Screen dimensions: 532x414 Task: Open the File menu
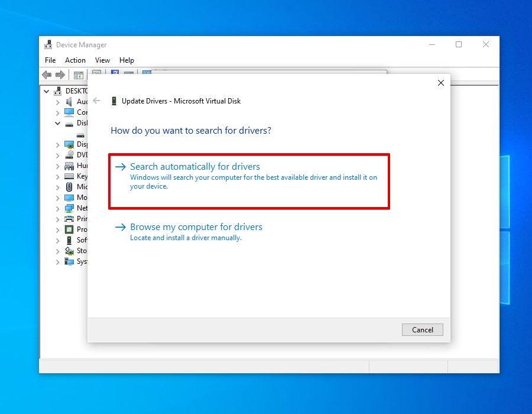(x=50, y=60)
